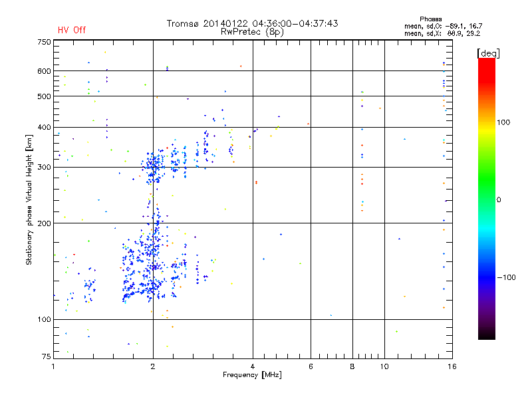Image resolution: width=532 pixels, height=399 pixels.
Task: Click the '400' height axis label
Action: pos(44,127)
